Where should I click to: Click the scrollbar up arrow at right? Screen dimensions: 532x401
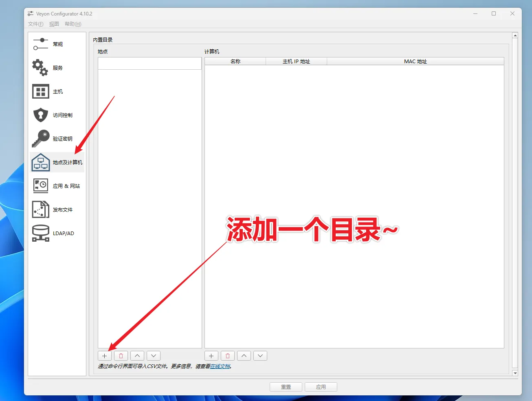515,35
